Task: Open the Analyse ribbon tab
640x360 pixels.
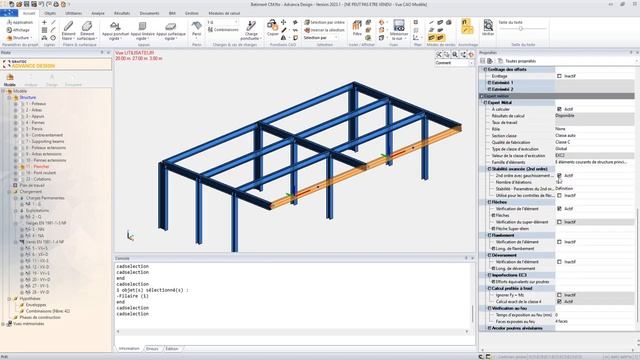Action: click(98, 13)
